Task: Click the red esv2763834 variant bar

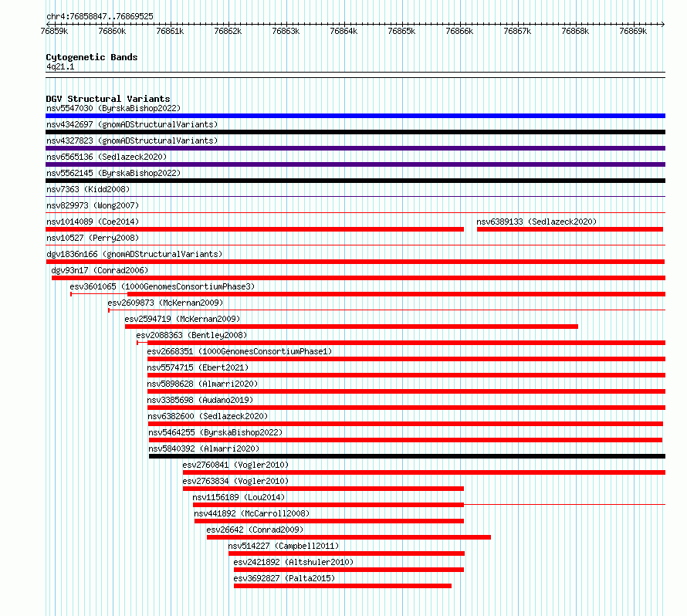Action: point(323,489)
